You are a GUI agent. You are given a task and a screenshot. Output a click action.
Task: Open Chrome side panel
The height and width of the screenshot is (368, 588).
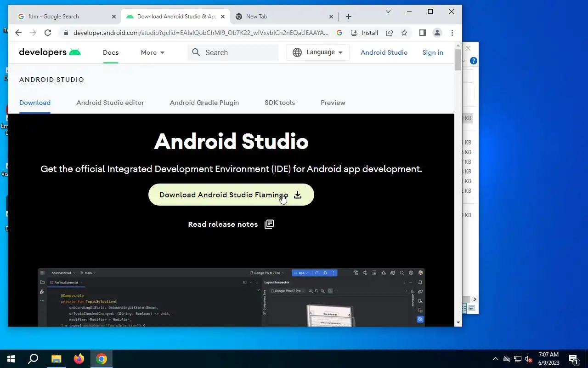click(423, 33)
